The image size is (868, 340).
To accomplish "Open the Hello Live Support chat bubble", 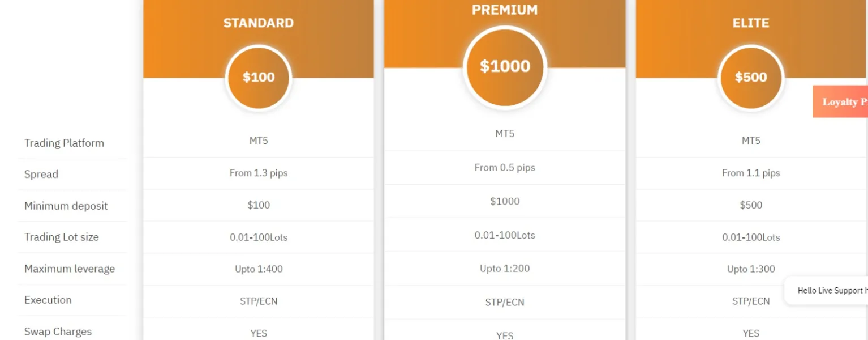I will click(829, 291).
